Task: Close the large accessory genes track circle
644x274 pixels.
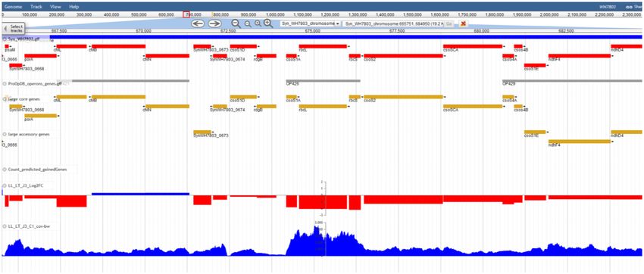Action: [x=5, y=134]
